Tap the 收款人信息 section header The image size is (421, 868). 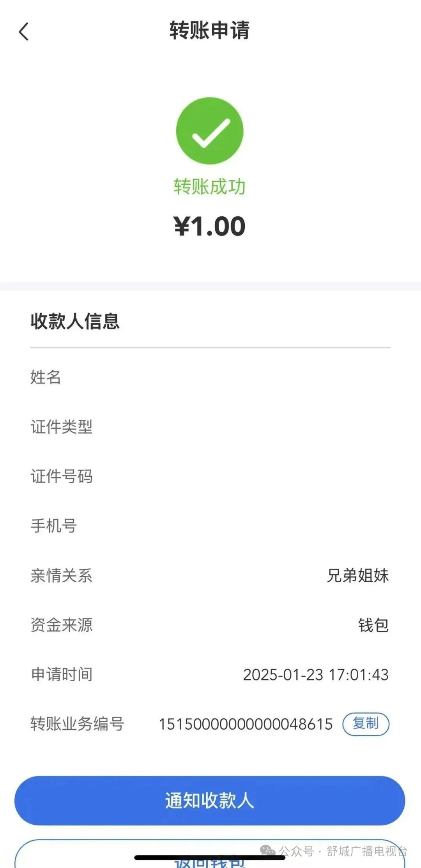coord(75,321)
